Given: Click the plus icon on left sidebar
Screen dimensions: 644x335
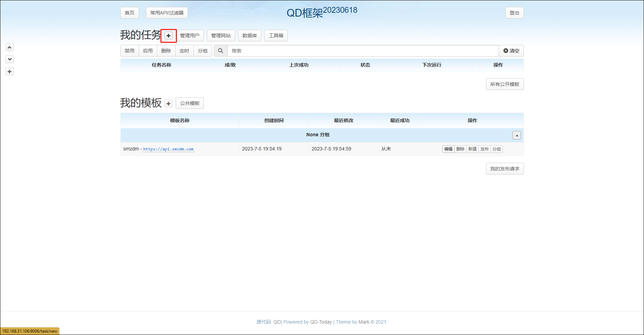Looking at the screenshot, I should click(x=10, y=71).
